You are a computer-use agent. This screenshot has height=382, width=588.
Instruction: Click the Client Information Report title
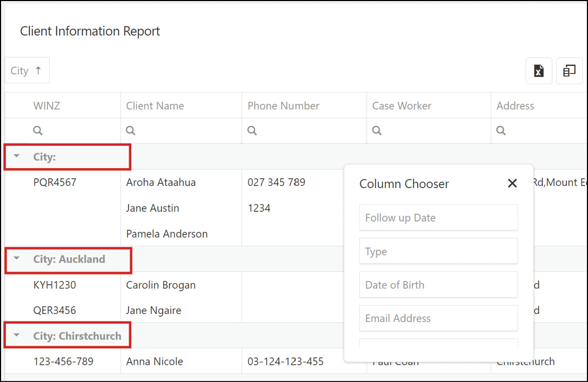point(90,31)
